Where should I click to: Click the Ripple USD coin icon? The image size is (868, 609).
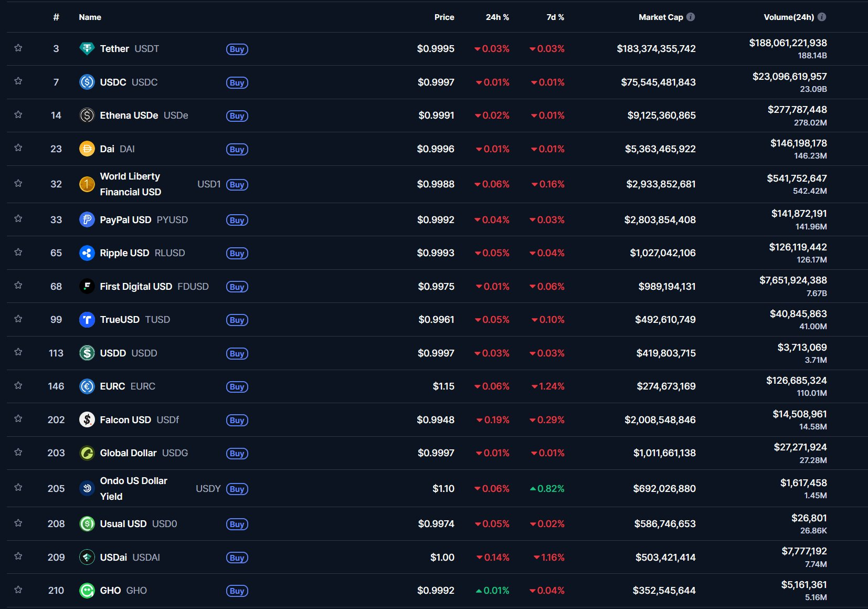click(x=87, y=253)
